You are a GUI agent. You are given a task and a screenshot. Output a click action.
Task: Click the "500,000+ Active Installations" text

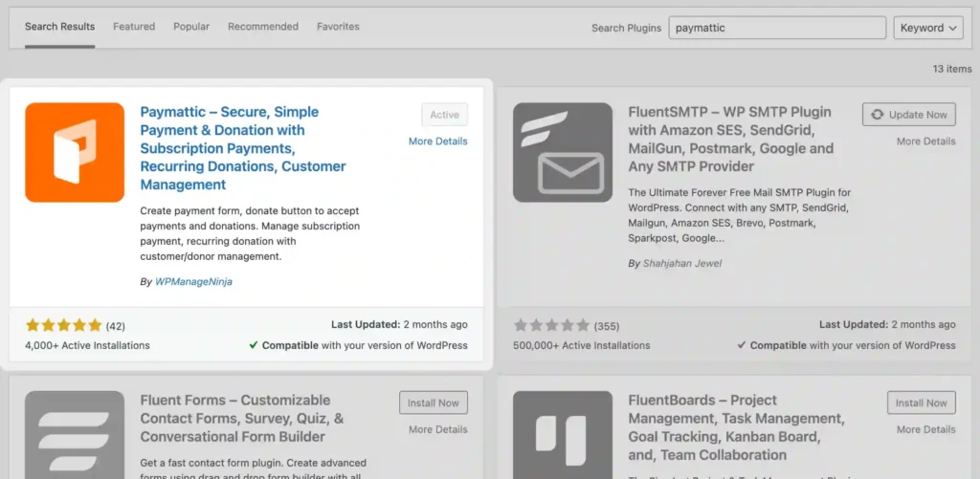coord(581,345)
